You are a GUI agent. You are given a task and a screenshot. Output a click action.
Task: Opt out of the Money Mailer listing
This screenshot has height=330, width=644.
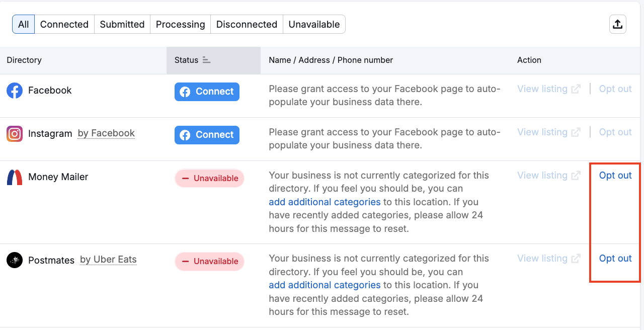point(615,175)
